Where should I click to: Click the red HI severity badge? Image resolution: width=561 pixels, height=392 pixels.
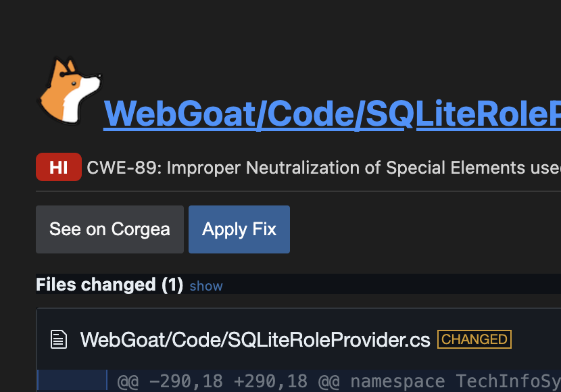pos(59,167)
